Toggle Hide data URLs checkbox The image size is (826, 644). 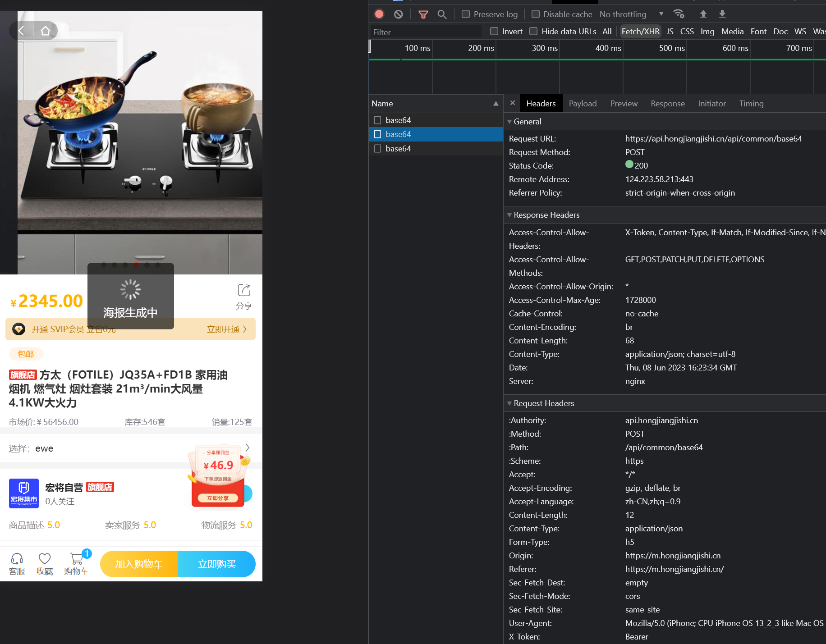pos(533,31)
